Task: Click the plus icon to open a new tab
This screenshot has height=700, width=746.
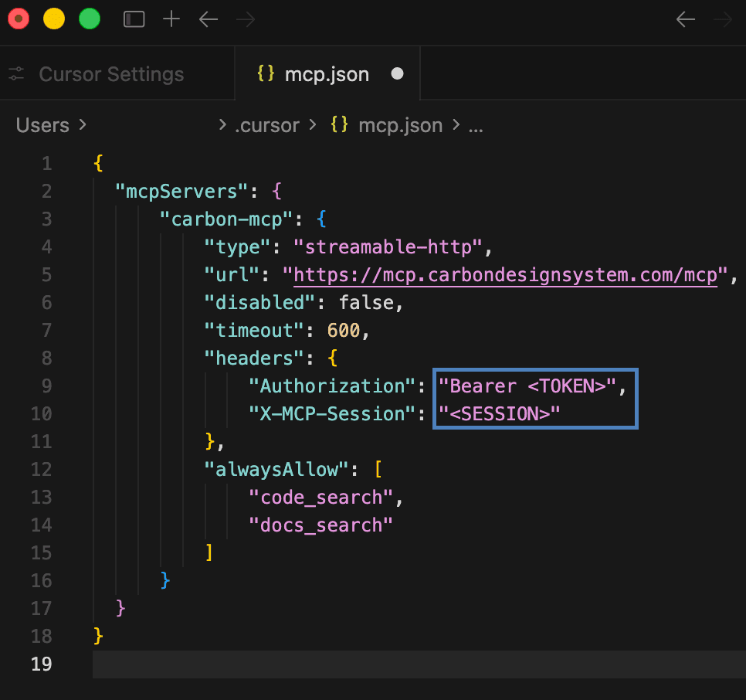Action: (x=171, y=19)
